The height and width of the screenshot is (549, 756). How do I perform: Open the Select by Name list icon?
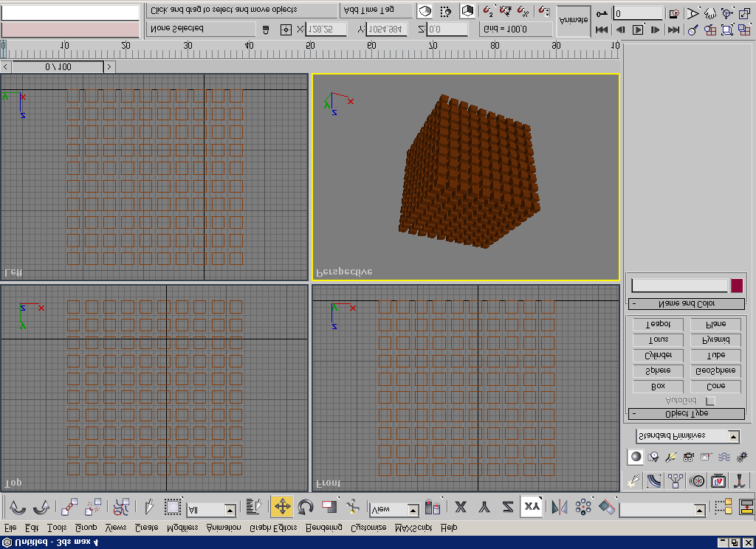click(x=254, y=507)
